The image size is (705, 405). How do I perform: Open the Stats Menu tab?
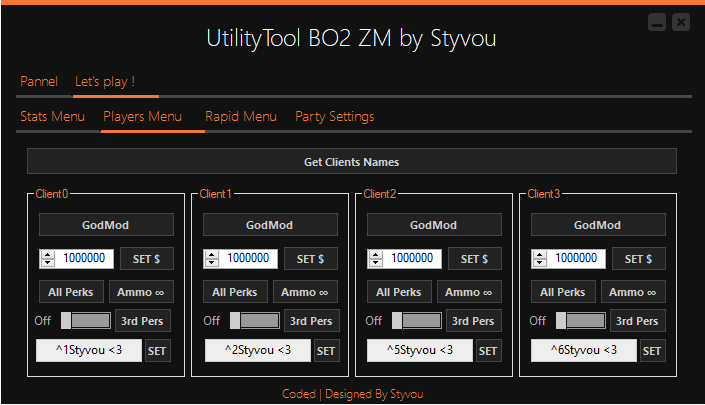[x=53, y=117]
